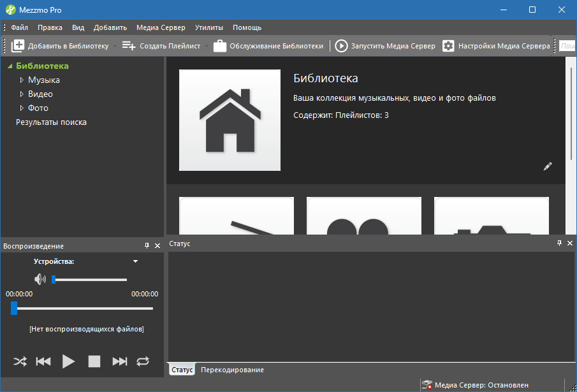Open the Устройства dropdown

[135, 261]
